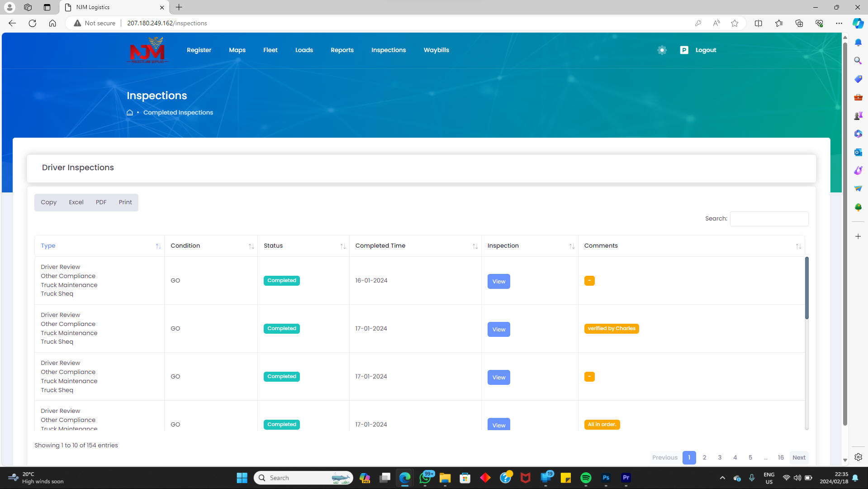This screenshot has width=868, height=489.
Task: Toggle browser split screen view
Action: tap(759, 23)
